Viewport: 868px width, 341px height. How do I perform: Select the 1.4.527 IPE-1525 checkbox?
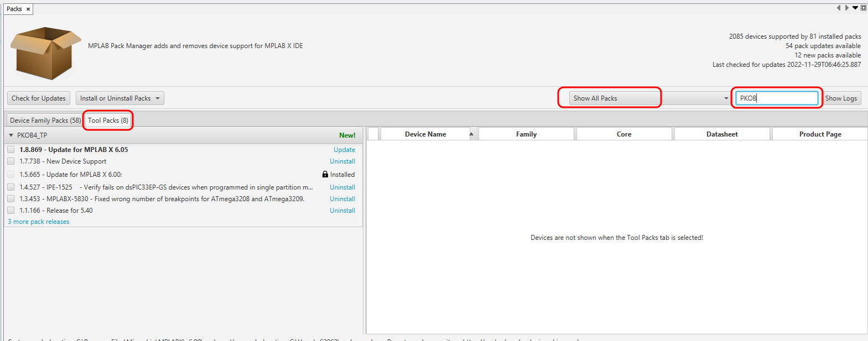point(11,187)
